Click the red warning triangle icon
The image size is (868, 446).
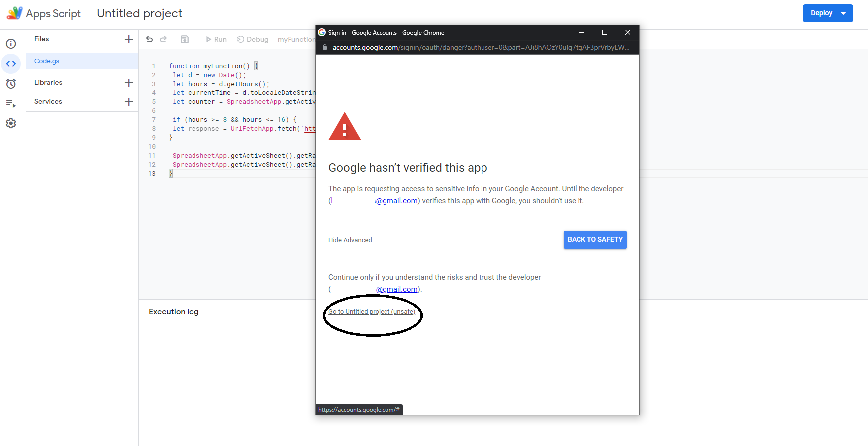[345, 126]
